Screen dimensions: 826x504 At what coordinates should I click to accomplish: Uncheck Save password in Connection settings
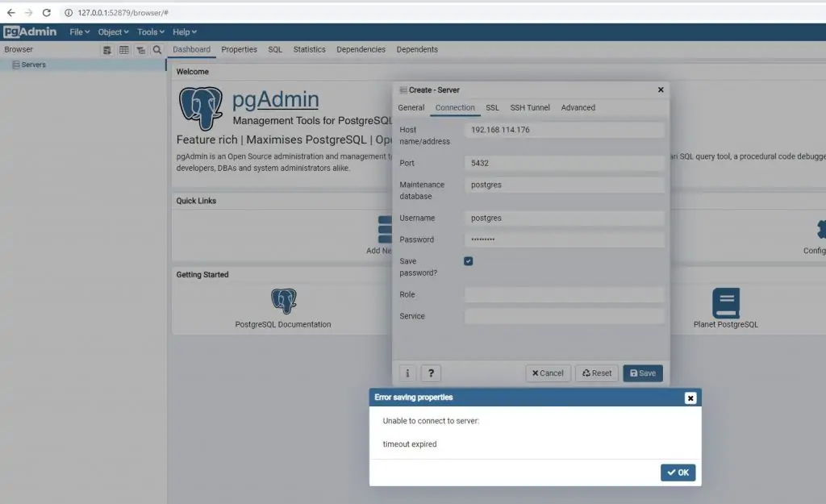[x=469, y=260]
